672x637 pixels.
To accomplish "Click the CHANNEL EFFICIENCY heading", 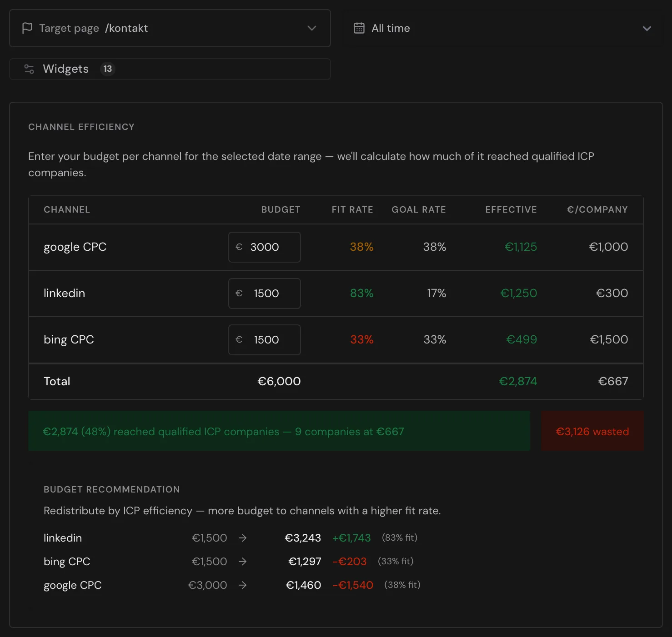I will pyautogui.click(x=81, y=127).
